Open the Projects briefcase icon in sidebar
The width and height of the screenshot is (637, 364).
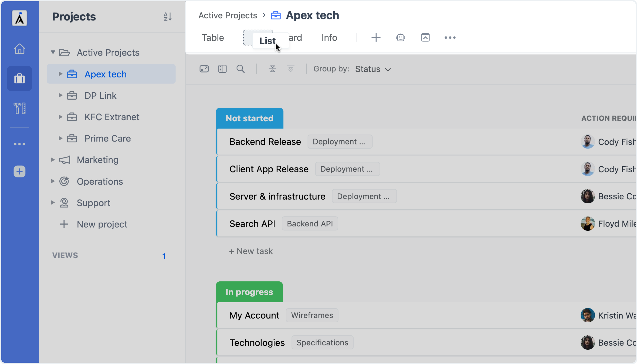20,78
